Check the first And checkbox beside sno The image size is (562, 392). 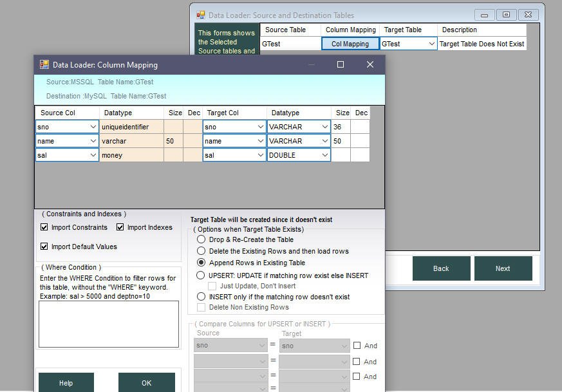pos(357,346)
